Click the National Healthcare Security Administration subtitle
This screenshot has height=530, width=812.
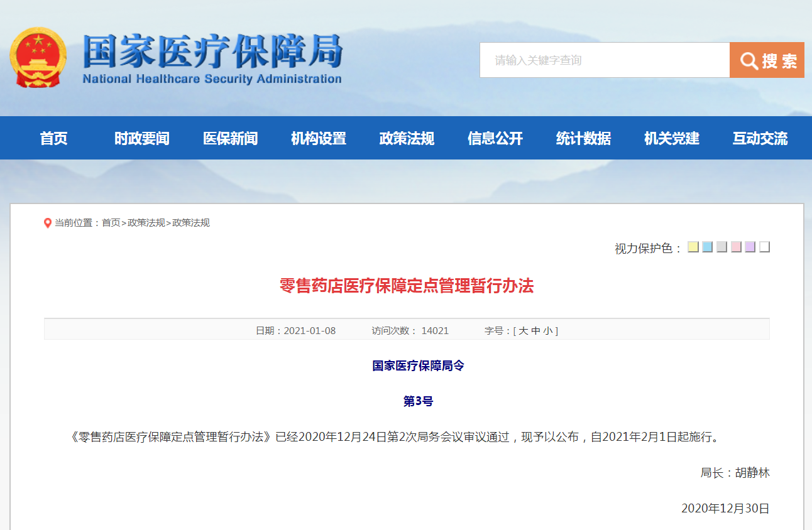tap(212, 79)
